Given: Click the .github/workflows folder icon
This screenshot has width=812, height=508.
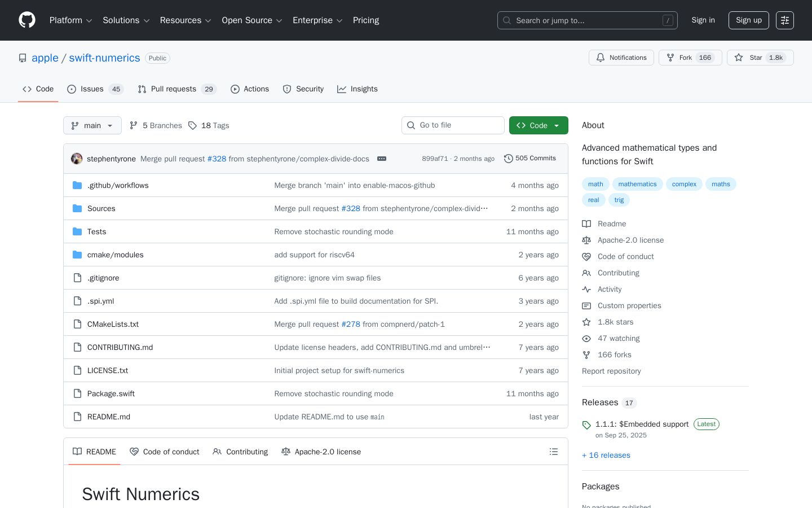Looking at the screenshot, I should click(x=77, y=185).
